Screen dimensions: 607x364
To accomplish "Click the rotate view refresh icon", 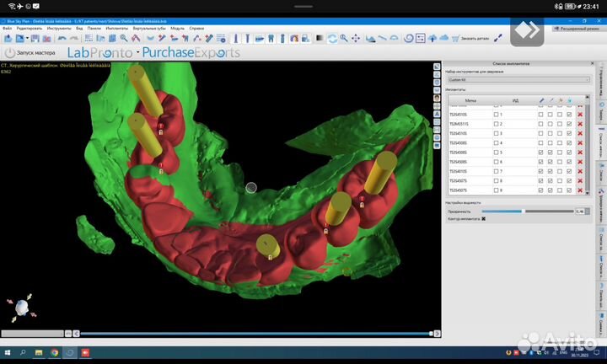I will 332,38.
